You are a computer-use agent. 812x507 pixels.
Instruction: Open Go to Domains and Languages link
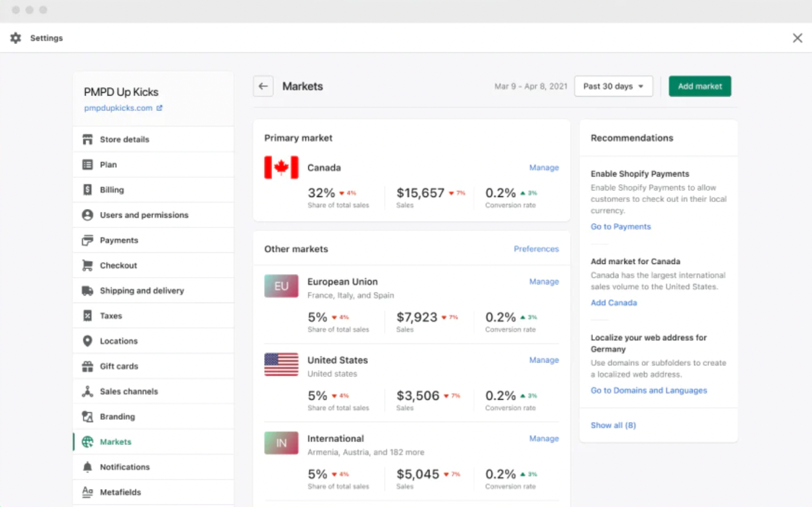click(649, 390)
